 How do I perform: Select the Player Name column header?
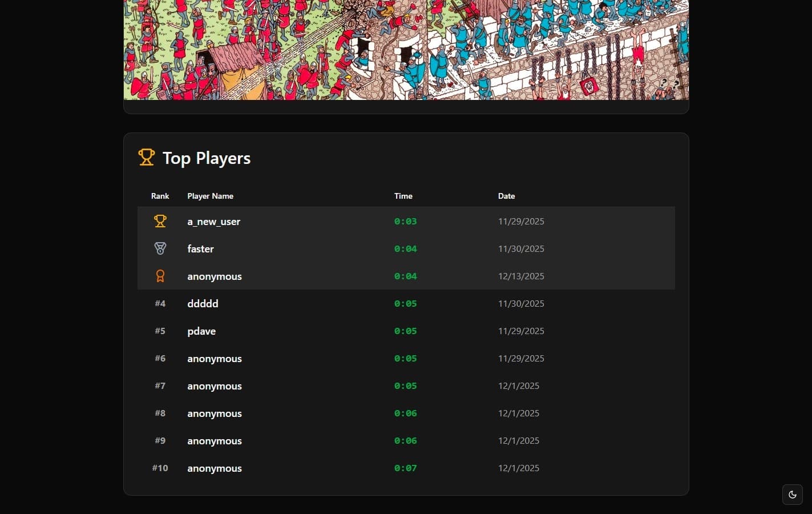click(x=210, y=196)
